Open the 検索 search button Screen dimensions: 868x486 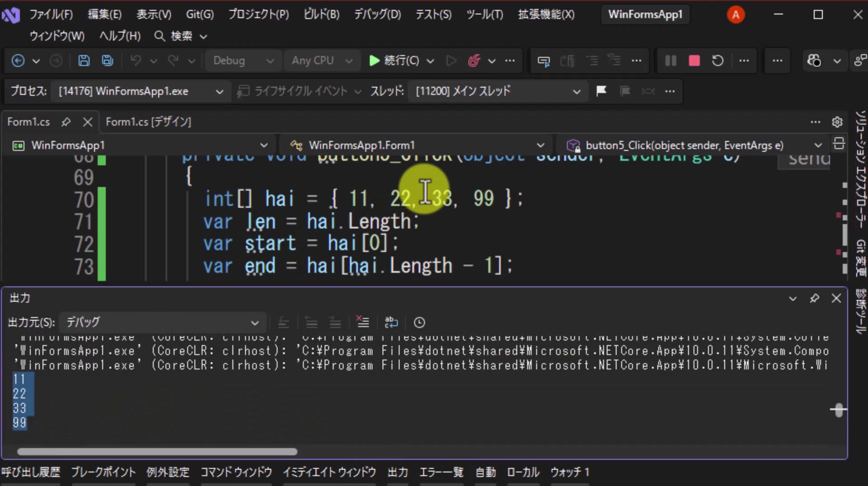pos(180,36)
